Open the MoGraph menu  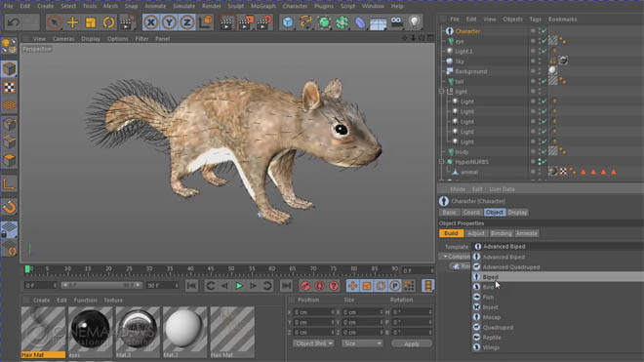[x=263, y=6]
